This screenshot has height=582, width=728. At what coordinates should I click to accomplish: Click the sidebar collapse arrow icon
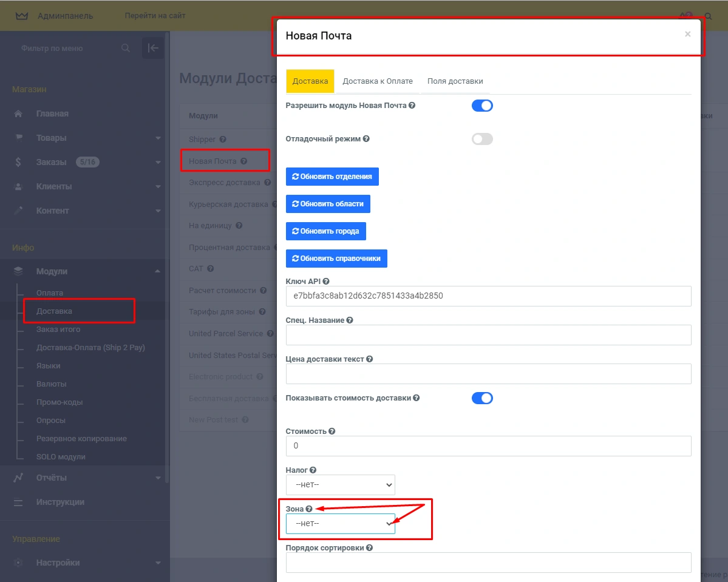coord(153,48)
